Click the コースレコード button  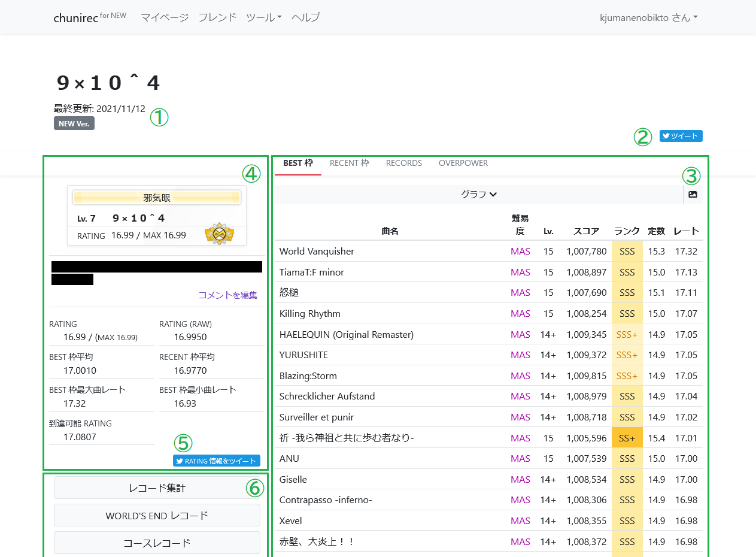(157, 543)
